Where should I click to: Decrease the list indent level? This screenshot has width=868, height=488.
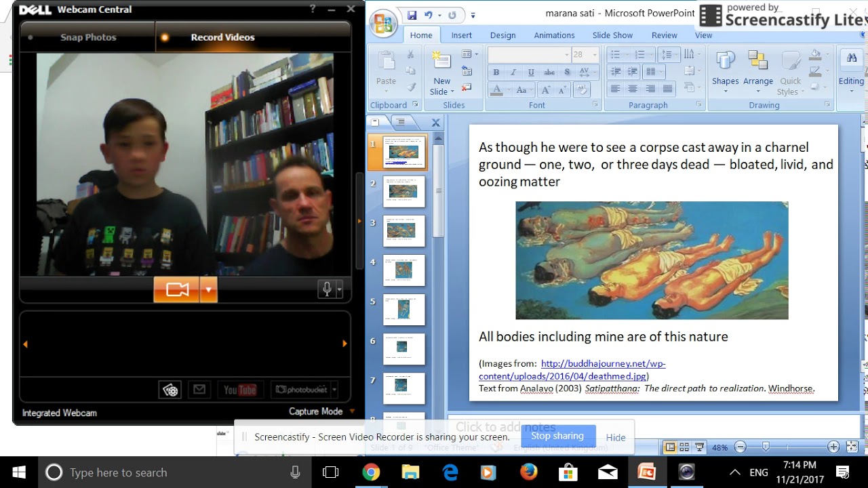(616, 72)
